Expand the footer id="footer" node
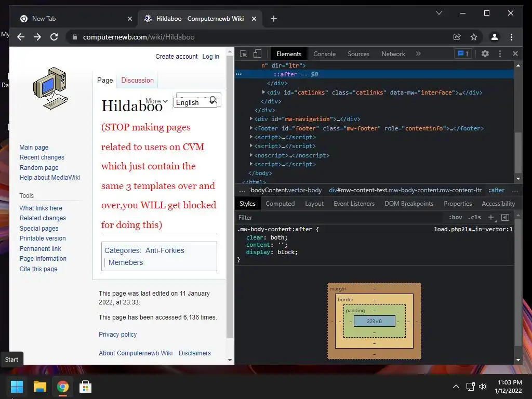 pos(251,128)
